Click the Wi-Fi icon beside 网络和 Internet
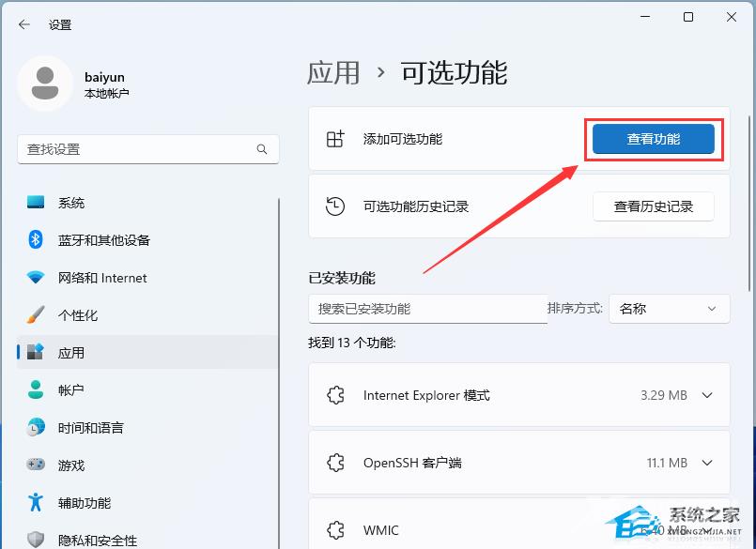The image size is (756, 549). (x=36, y=278)
